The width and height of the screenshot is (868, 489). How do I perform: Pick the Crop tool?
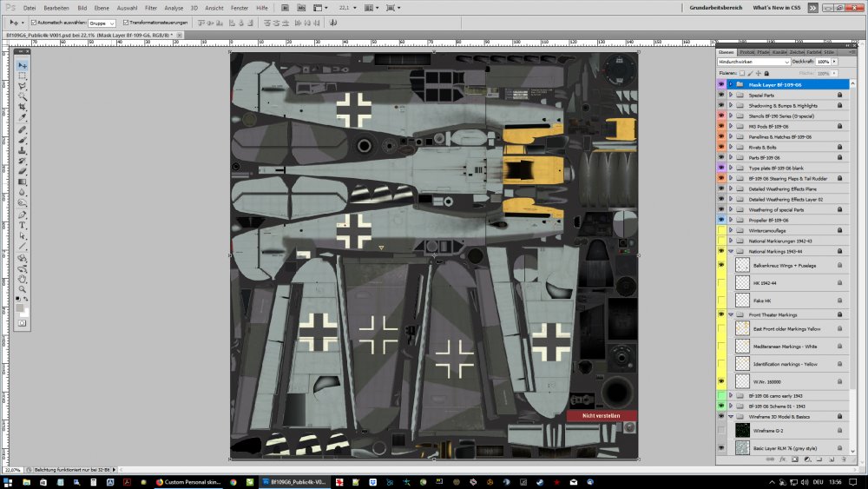pos(23,108)
